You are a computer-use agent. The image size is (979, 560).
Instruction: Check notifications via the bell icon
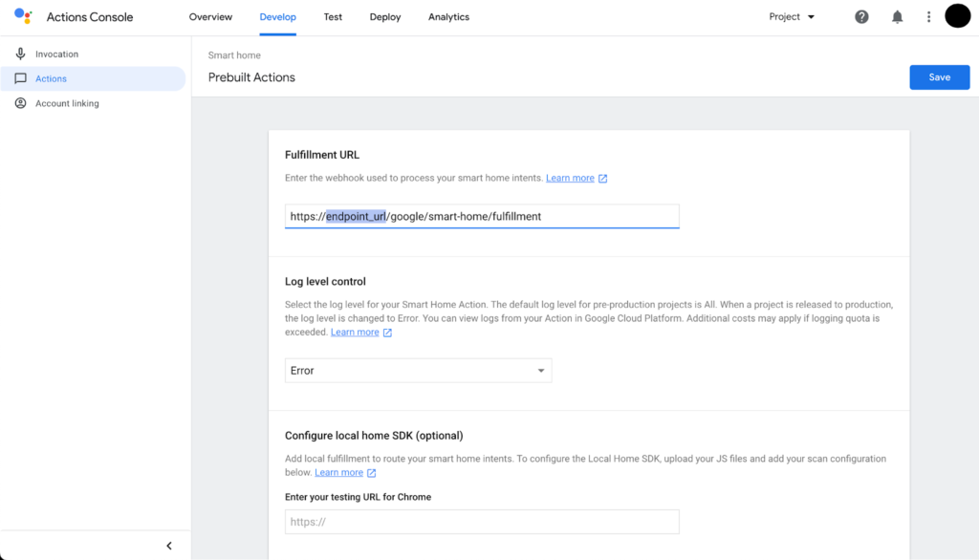coord(897,16)
